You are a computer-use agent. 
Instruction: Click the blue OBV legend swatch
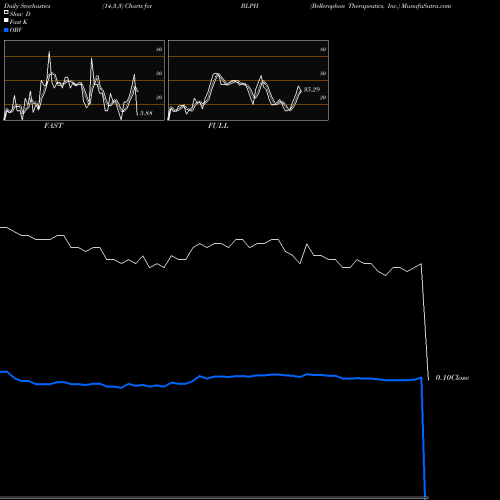pos(6,30)
